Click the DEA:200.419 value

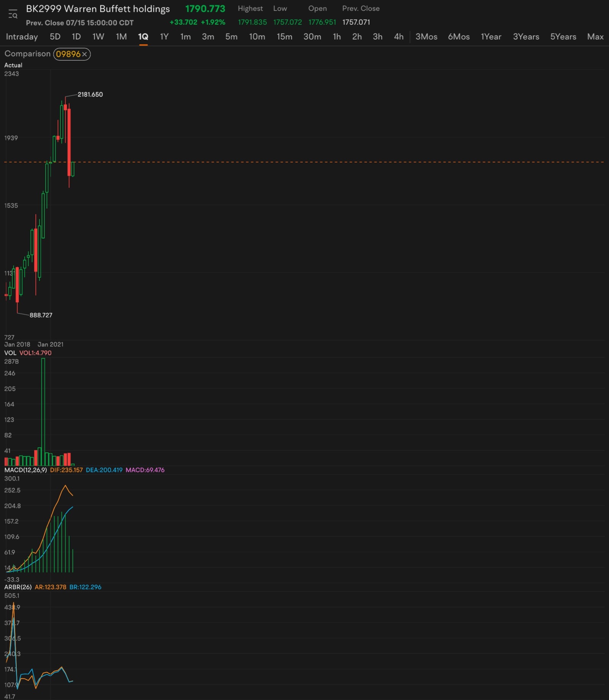coord(104,470)
